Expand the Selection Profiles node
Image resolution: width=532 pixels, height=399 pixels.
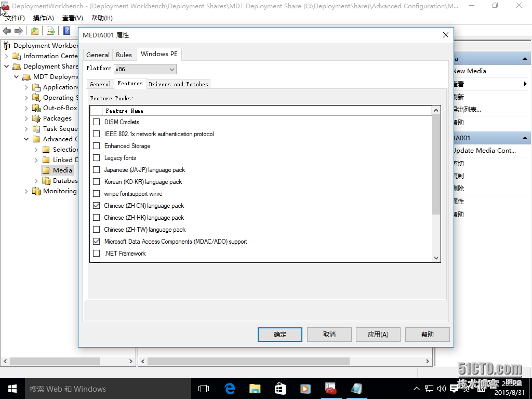coord(36,150)
